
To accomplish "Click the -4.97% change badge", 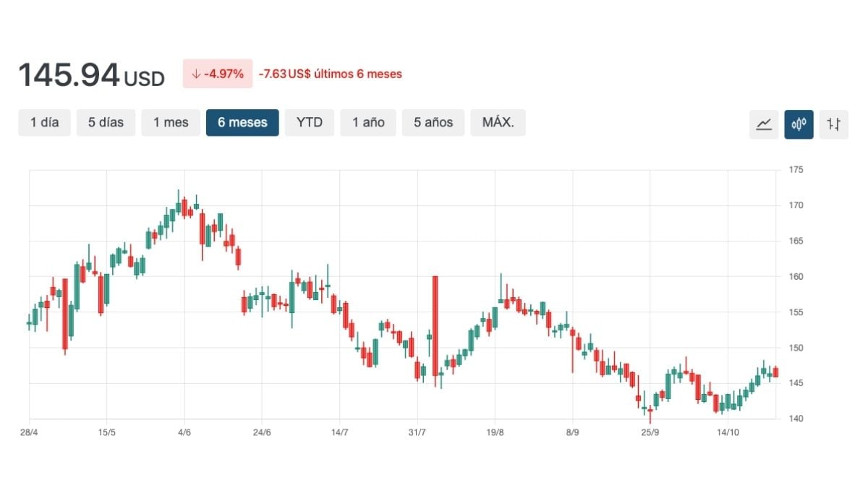I will [218, 74].
